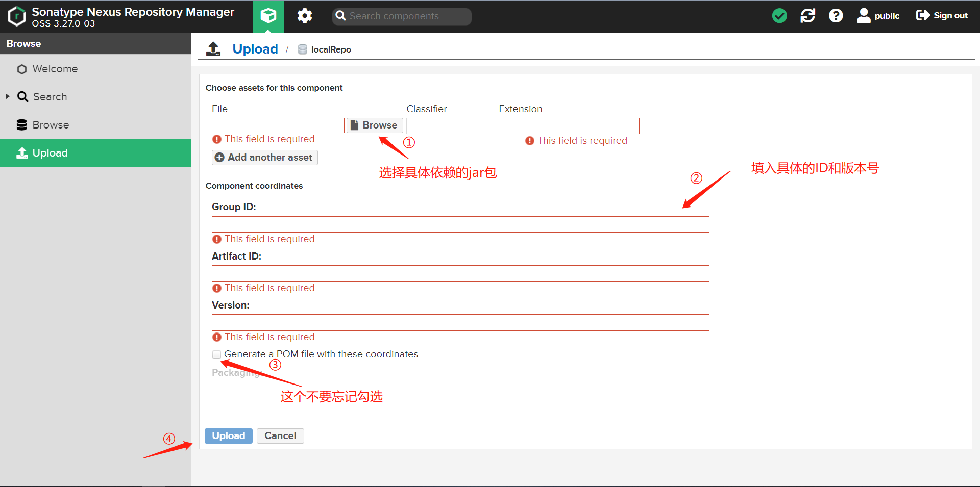Click the Classifier input field

[463, 125]
